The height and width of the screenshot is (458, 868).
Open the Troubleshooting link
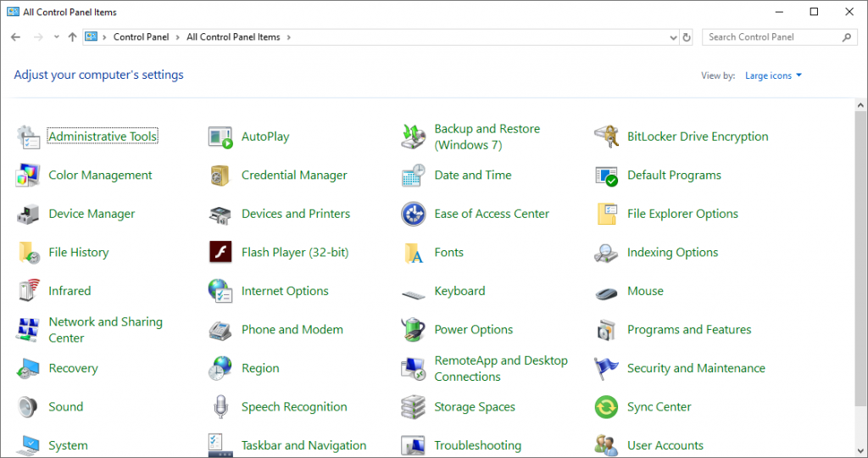point(478,445)
